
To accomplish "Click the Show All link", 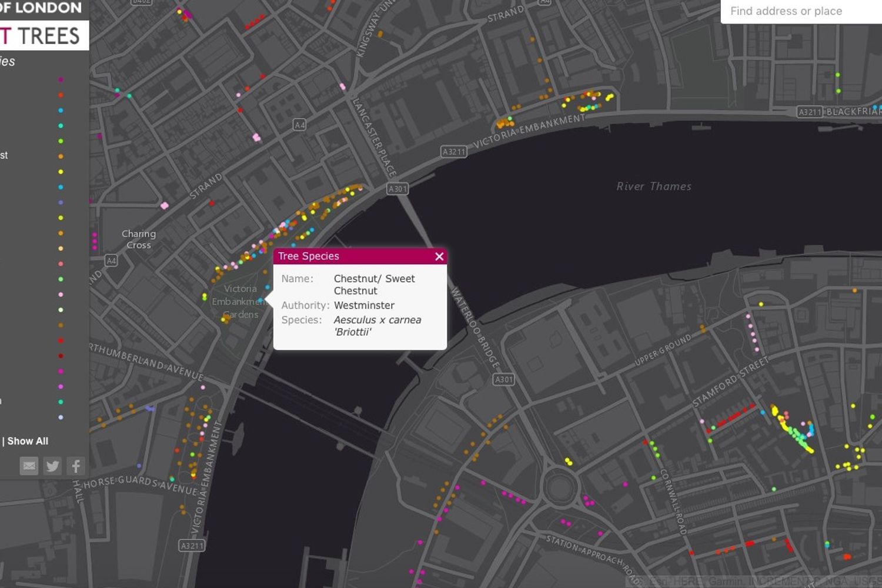I will (28, 441).
